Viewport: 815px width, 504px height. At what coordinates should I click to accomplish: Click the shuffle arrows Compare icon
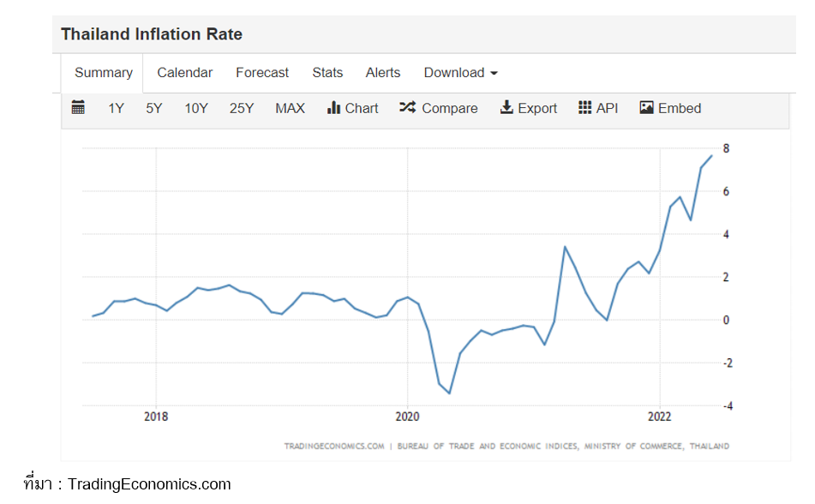pos(408,108)
